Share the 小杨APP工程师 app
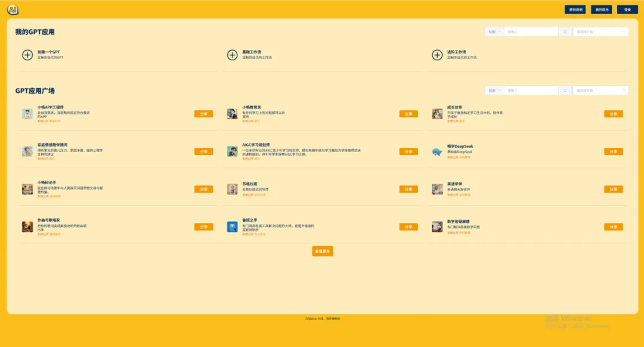The height and width of the screenshot is (347, 644). pyautogui.click(x=203, y=114)
